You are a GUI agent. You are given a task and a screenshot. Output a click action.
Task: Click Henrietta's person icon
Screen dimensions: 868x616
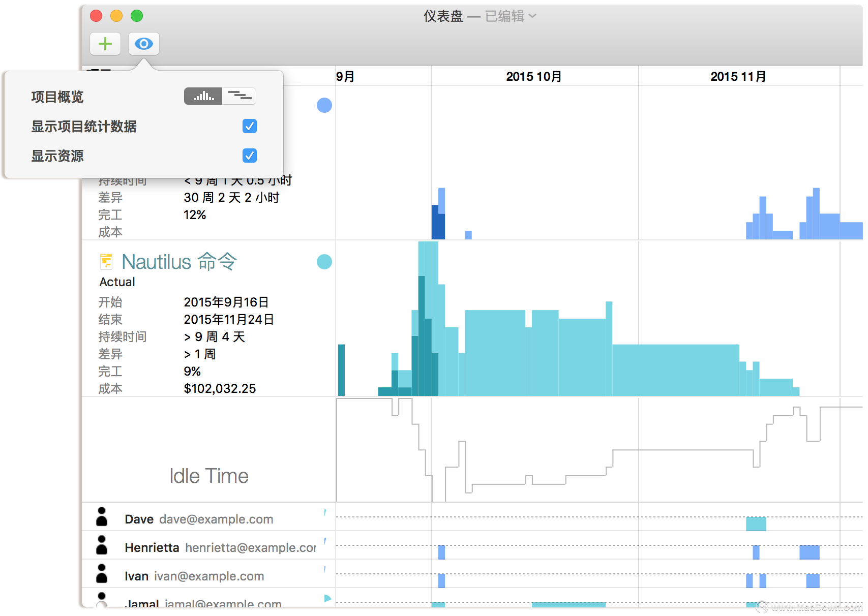(x=102, y=545)
